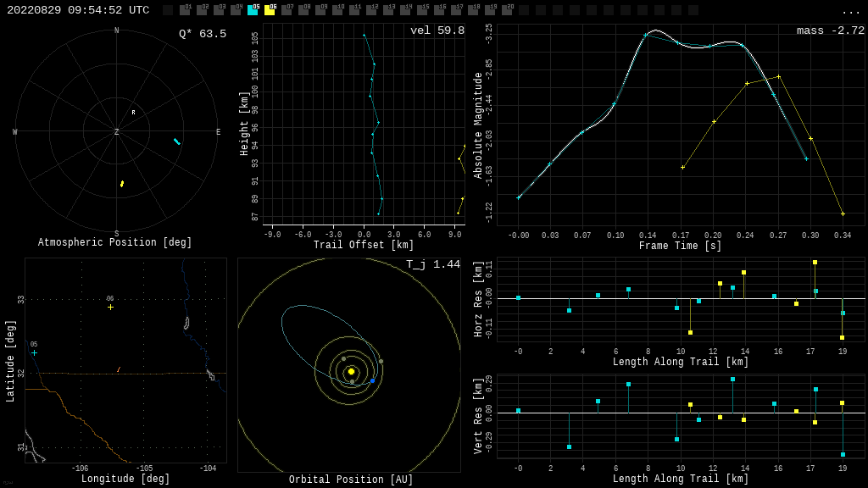Screen dimensions: 868x488
Task: Click the Atmospheric Position [deg] label
Action: coord(114,242)
